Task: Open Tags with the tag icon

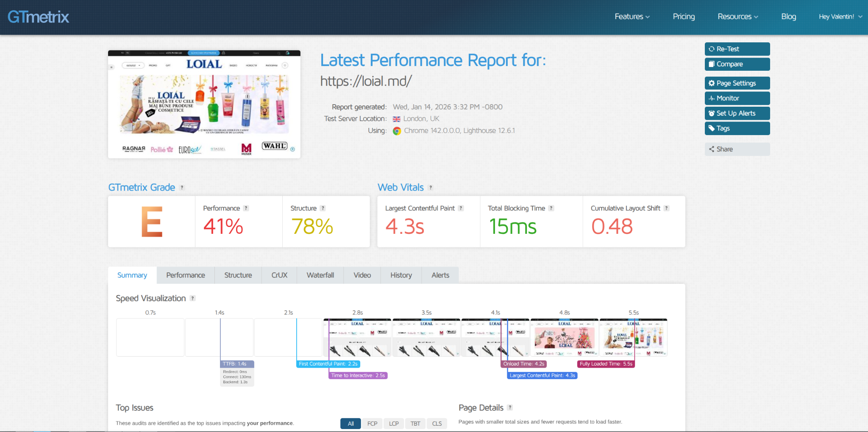Action: 737,128
